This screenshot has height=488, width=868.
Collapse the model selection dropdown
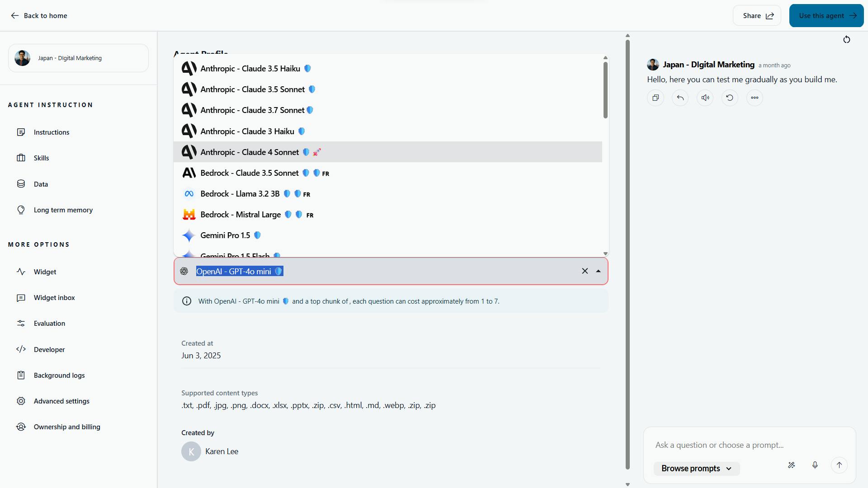[x=598, y=271]
